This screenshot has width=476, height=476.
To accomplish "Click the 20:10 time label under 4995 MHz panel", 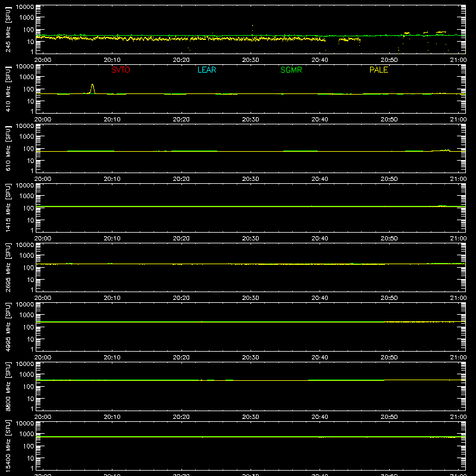I will (112, 358).
